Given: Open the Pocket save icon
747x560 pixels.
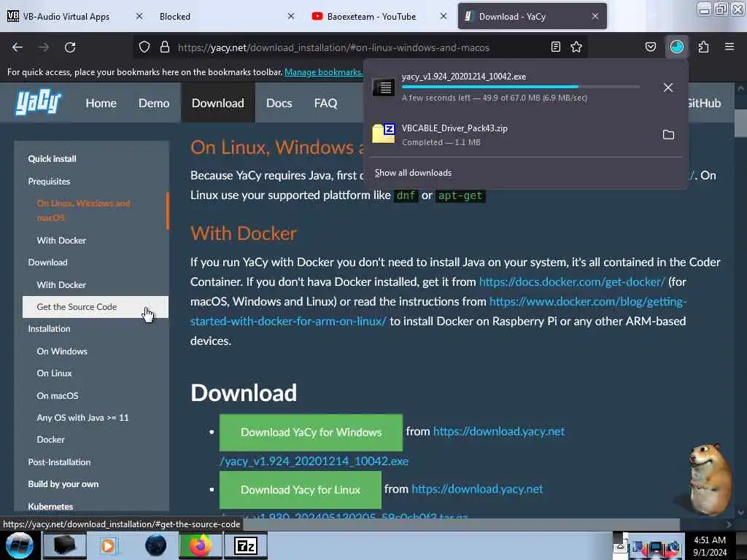Looking at the screenshot, I should (650, 47).
